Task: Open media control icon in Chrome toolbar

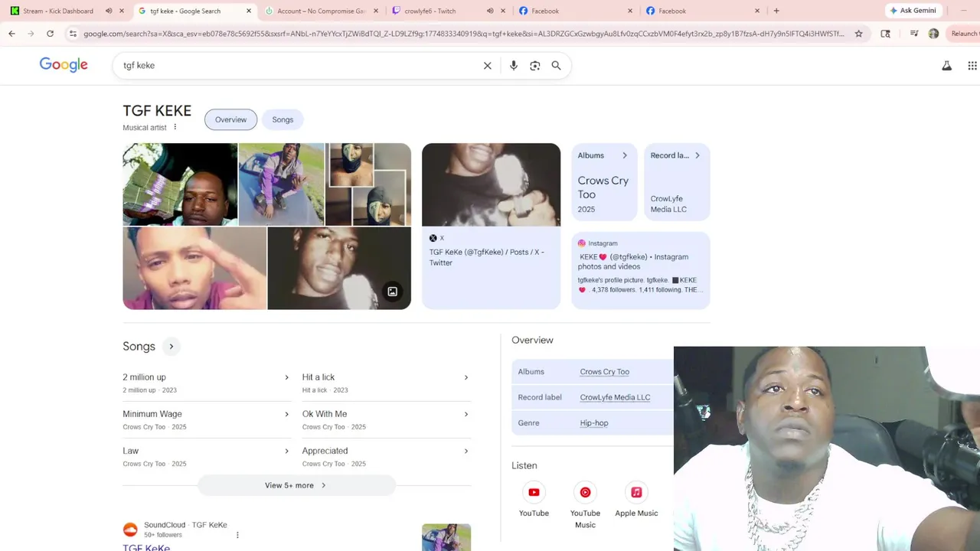Action: pyautogui.click(x=913, y=34)
